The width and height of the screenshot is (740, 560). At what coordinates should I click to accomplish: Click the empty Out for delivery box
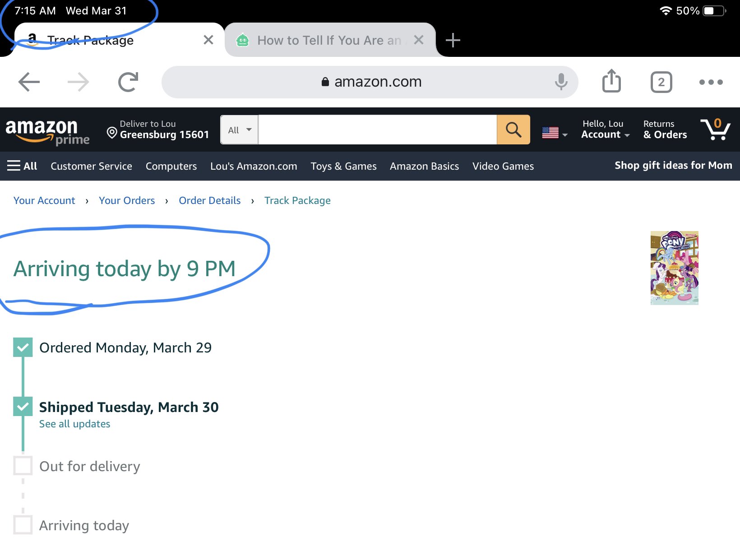(x=23, y=466)
